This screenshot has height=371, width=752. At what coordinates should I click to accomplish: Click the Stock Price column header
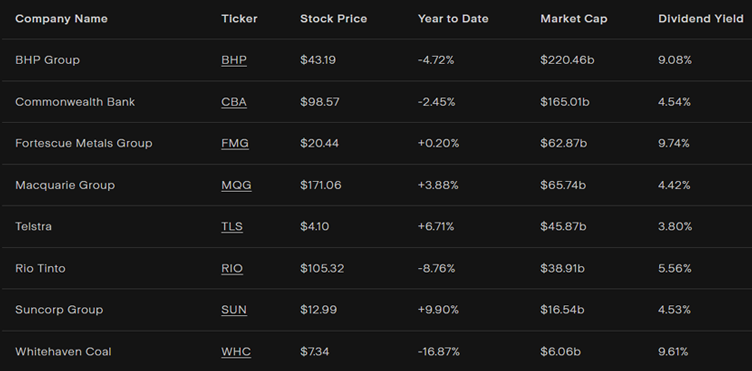click(x=334, y=19)
